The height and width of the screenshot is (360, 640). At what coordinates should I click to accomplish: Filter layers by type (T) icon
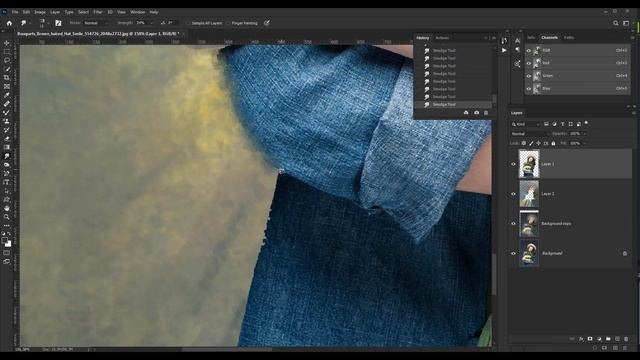pos(562,124)
